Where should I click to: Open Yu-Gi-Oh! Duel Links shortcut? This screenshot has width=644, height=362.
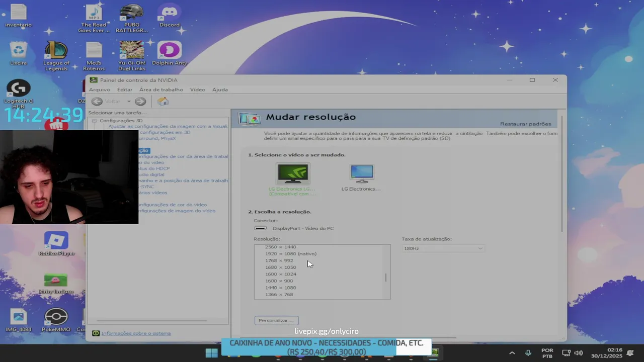(132, 56)
